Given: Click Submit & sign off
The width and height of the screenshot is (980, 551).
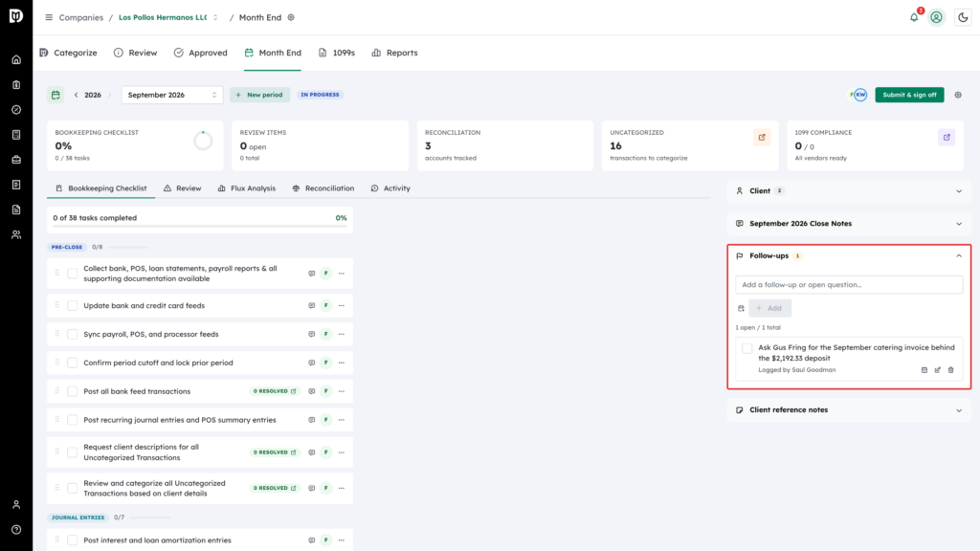Looking at the screenshot, I should click(x=909, y=95).
